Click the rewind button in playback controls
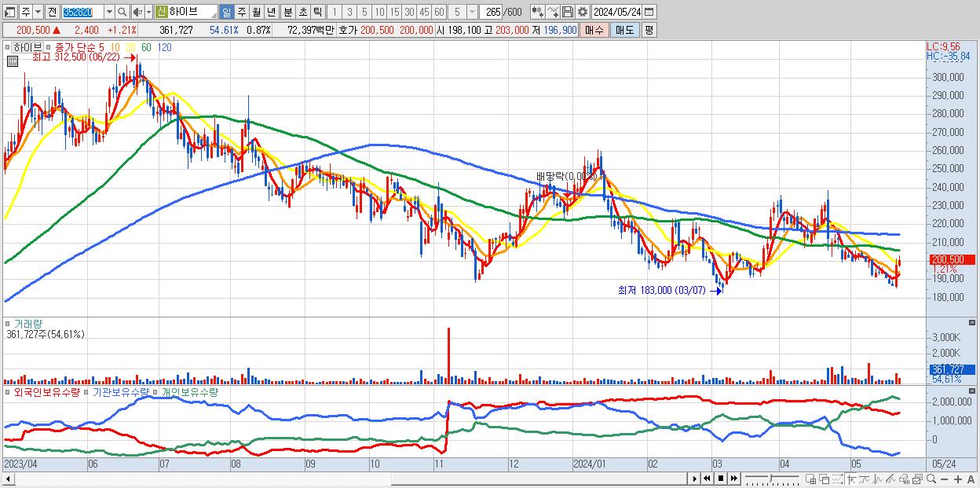This screenshot has height=488, width=980. [x=708, y=479]
